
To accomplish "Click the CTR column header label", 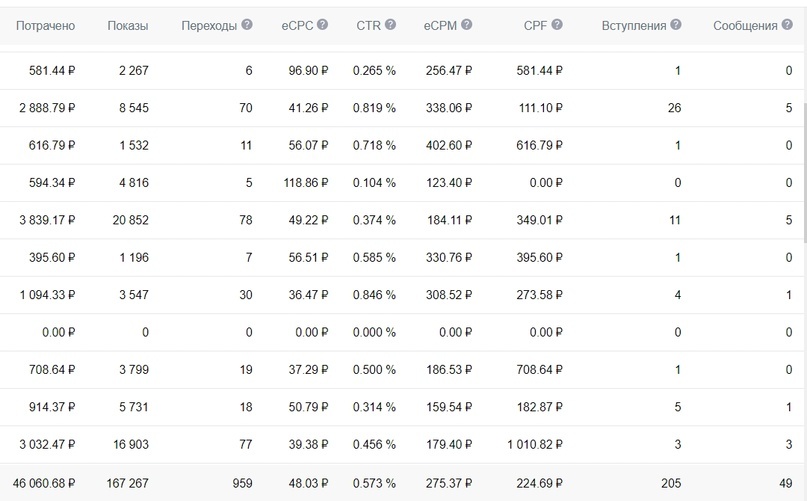I will (368, 26).
